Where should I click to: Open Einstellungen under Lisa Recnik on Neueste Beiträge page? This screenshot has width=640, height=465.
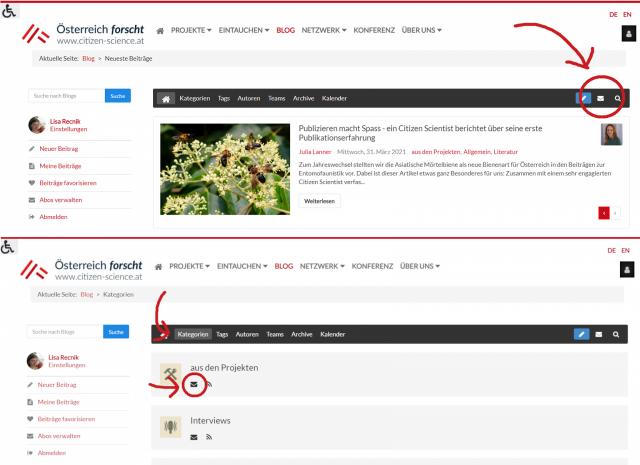(x=68, y=129)
